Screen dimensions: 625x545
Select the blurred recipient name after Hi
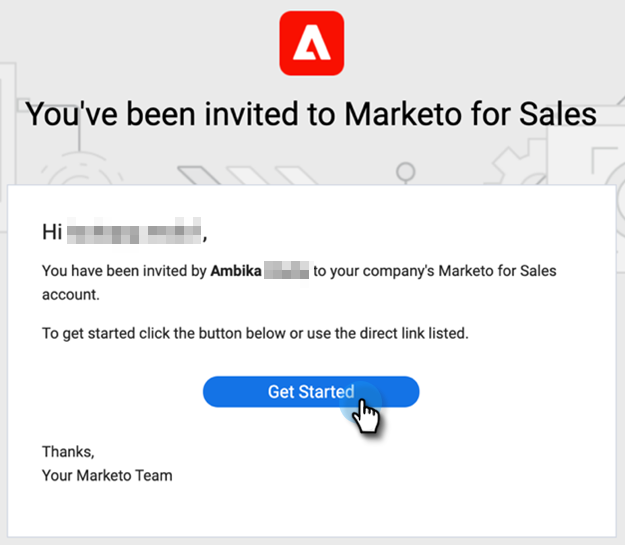click(x=134, y=233)
